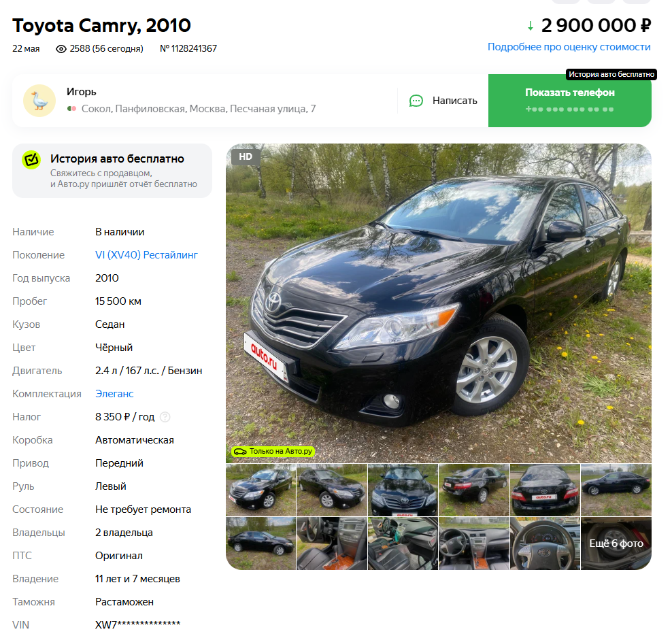Click the tax question mark help icon

(165, 417)
